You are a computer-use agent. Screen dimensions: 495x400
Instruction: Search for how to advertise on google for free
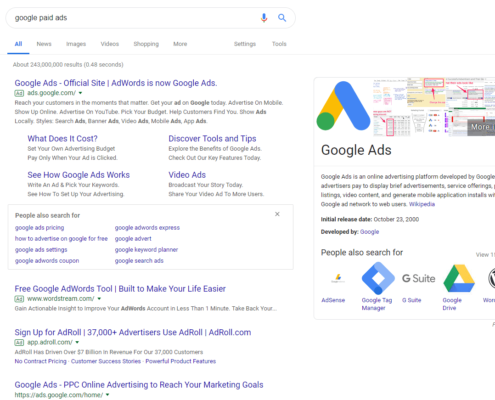coord(61,239)
